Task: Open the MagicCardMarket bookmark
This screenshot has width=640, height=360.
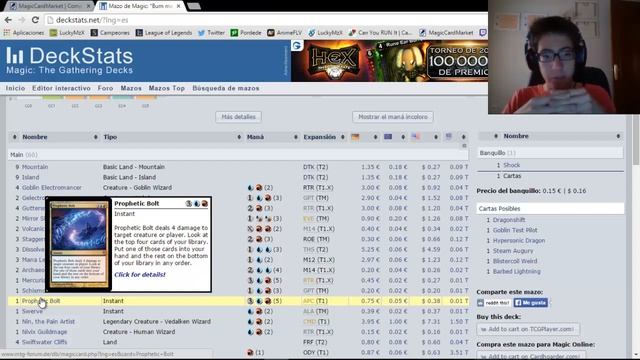Action: [x=446, y=33]
